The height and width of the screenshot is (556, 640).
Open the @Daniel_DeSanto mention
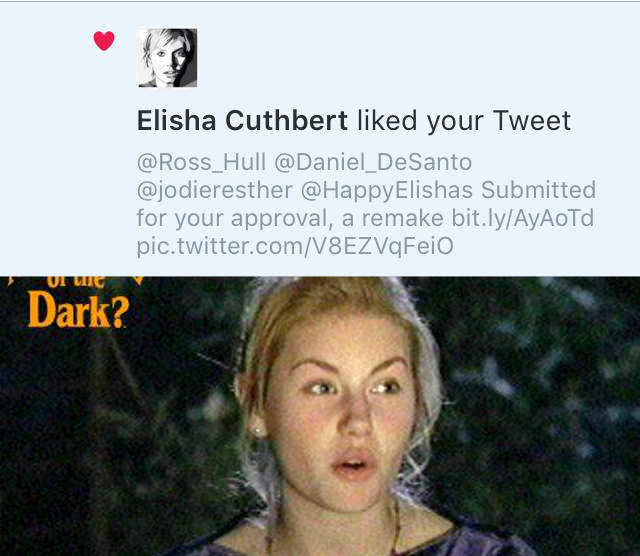[373, 162]
